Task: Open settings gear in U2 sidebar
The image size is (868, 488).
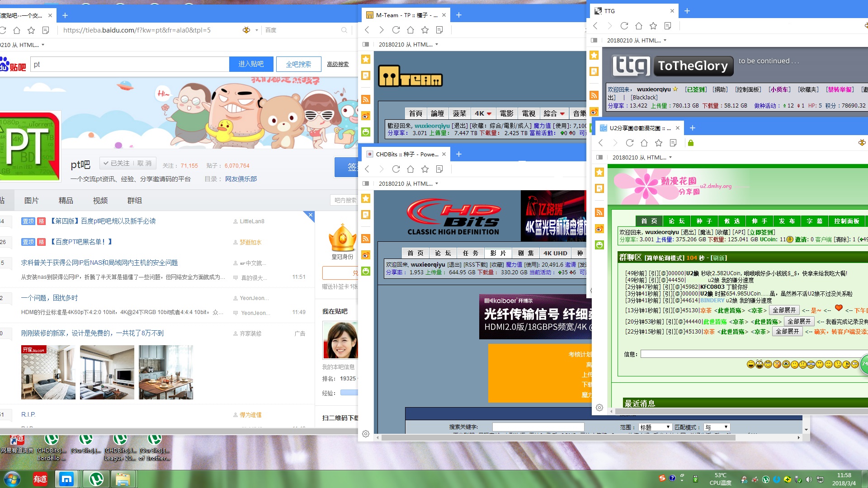Action: [x=599, y=408]
